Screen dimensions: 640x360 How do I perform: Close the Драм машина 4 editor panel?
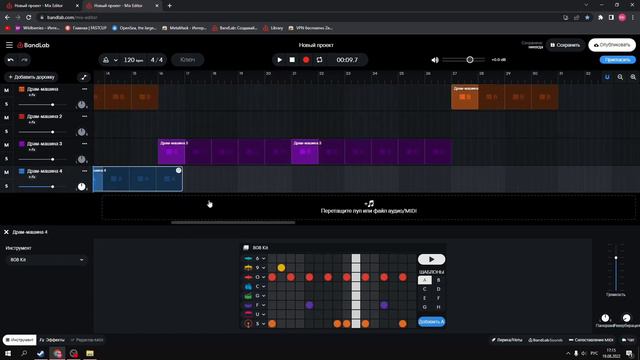coord(6,232)
